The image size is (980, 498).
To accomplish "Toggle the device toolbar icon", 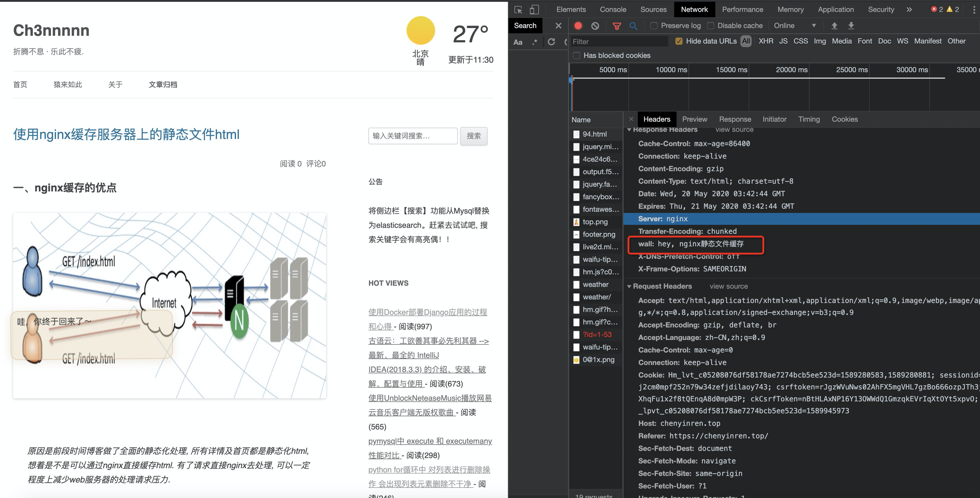I will pyautogui.click(x=534, y=10).
